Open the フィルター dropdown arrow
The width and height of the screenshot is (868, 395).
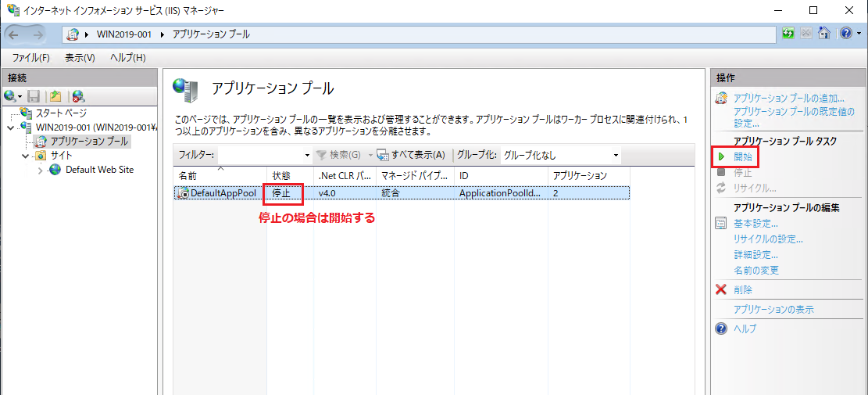click(306, 155)
